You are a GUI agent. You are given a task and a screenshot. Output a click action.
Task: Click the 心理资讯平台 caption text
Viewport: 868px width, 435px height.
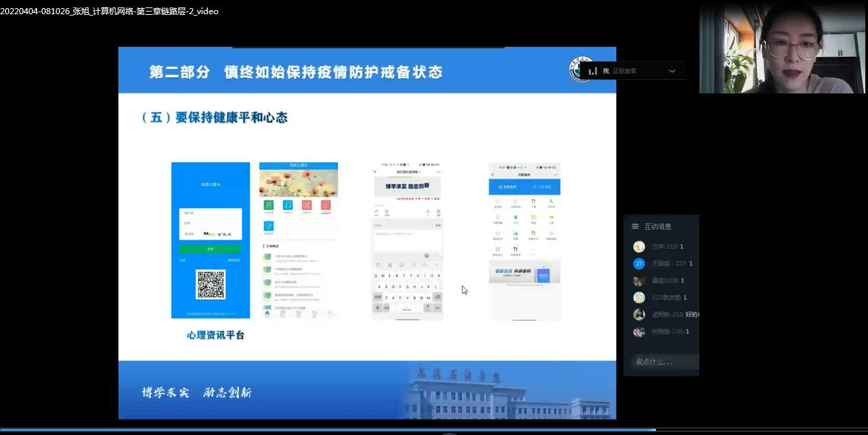pos(216,335)
